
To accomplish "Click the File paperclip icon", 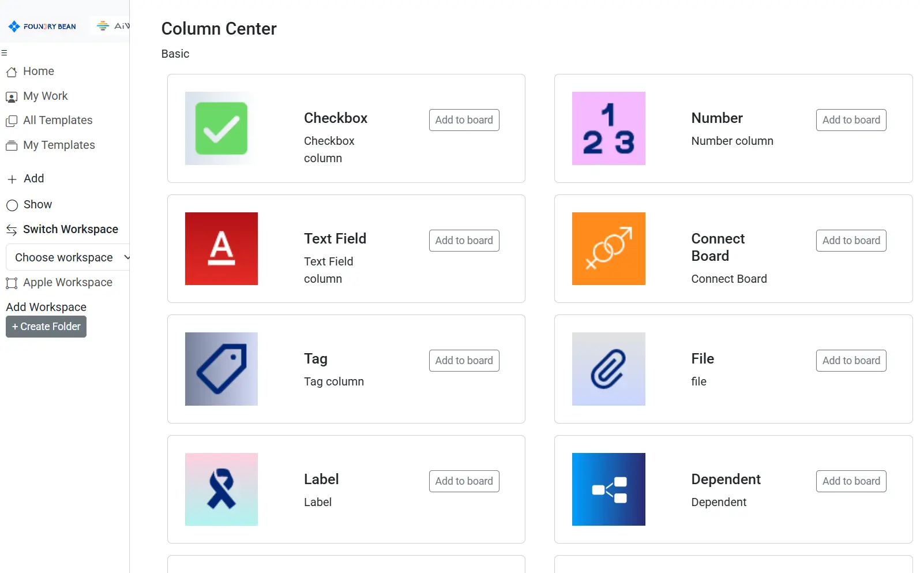I will (x=609, y=369).
